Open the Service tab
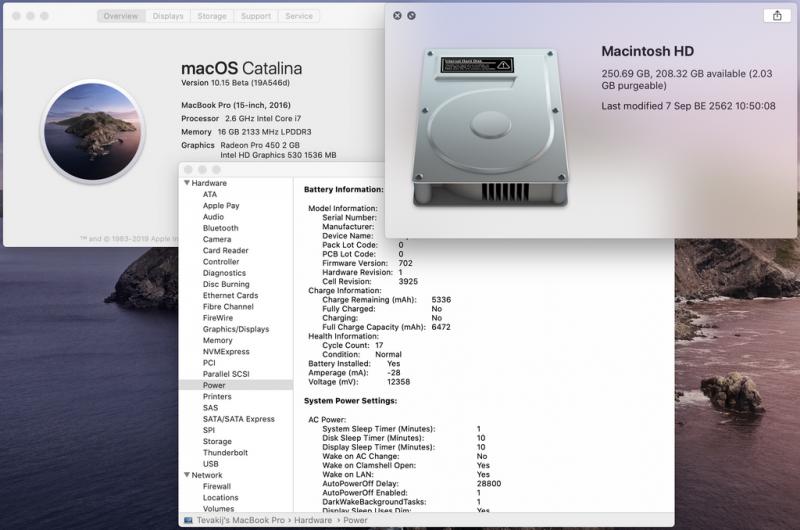 point(299,16)
